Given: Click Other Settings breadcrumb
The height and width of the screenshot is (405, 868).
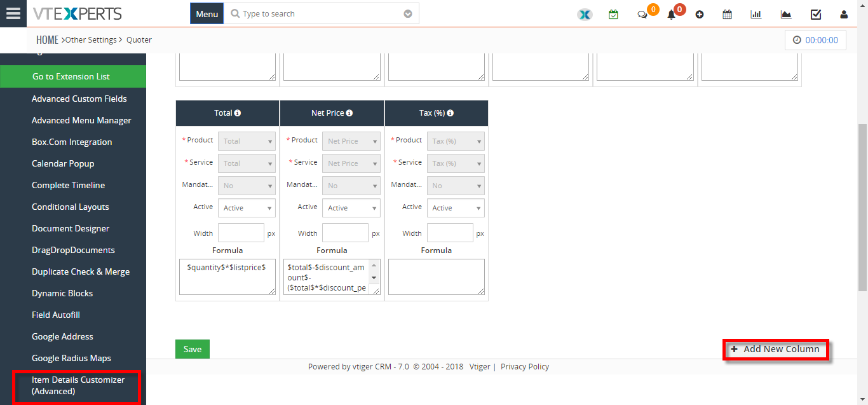Looking at the screenshot, I should 91,40.
